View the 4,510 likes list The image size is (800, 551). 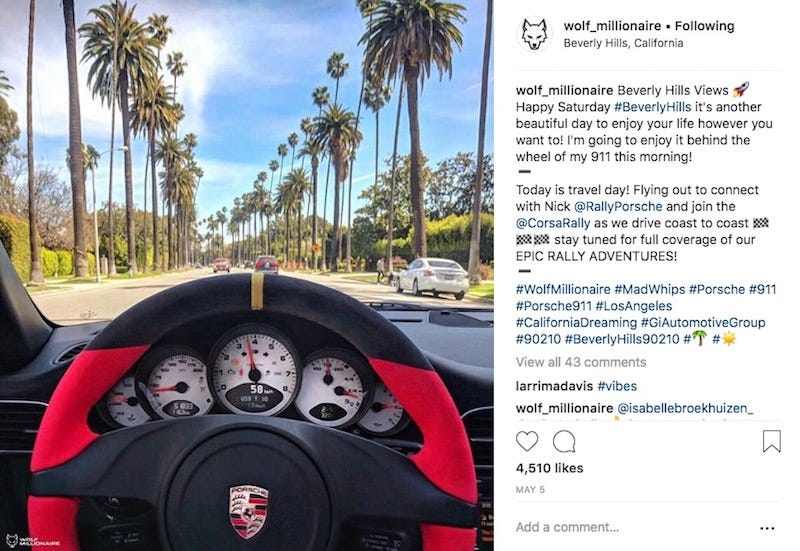(x=549, y=468)
